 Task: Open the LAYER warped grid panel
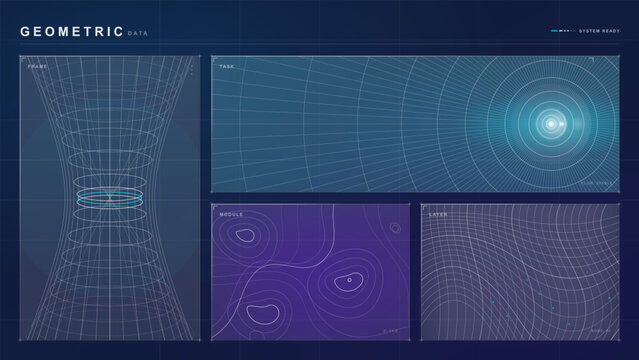point(520,272)
